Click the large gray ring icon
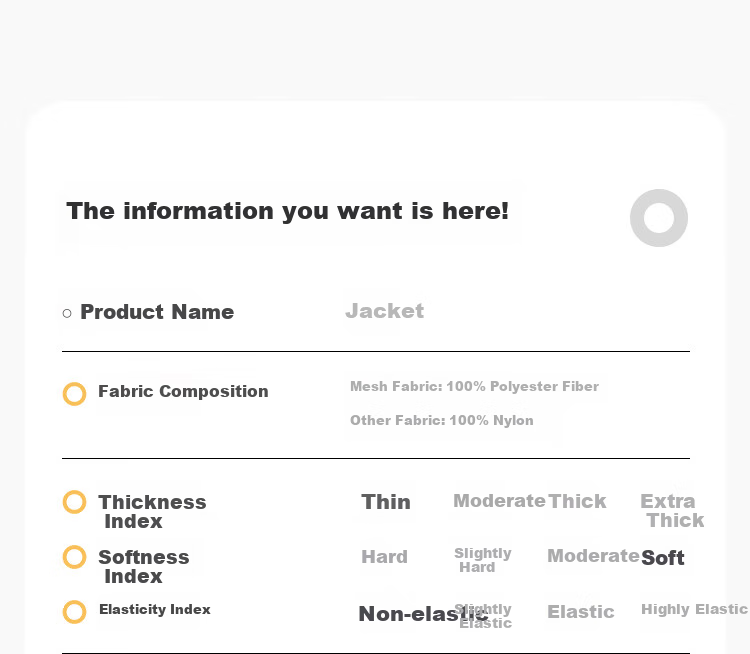The height and width of the screenshot is (654, 750). tap(659, 218)
